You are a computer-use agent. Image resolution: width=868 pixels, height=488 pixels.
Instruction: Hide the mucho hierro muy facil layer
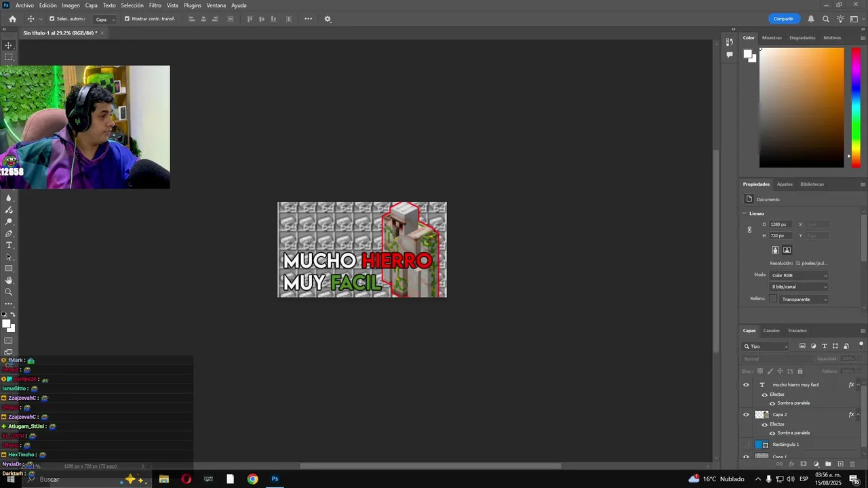point(746,385)
